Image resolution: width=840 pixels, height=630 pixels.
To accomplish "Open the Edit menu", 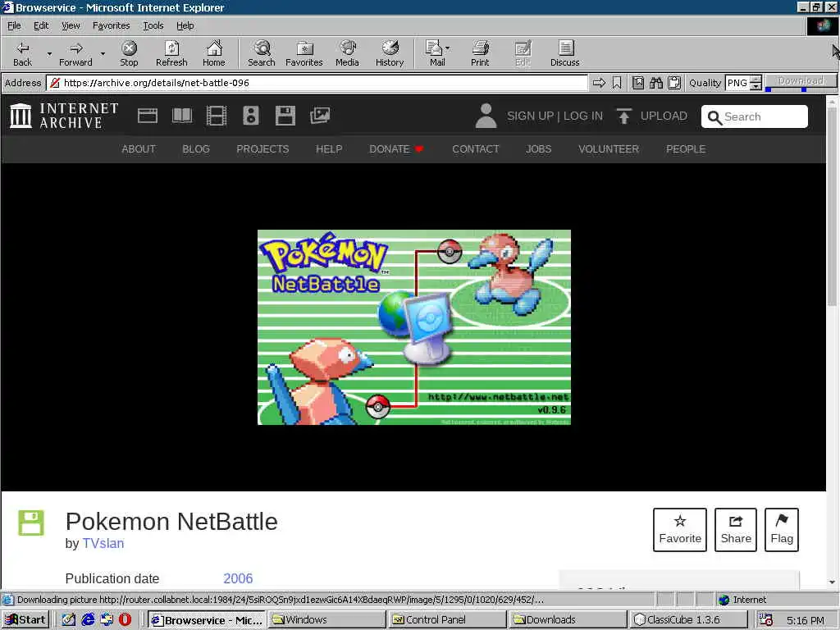I will coord(41,25).
